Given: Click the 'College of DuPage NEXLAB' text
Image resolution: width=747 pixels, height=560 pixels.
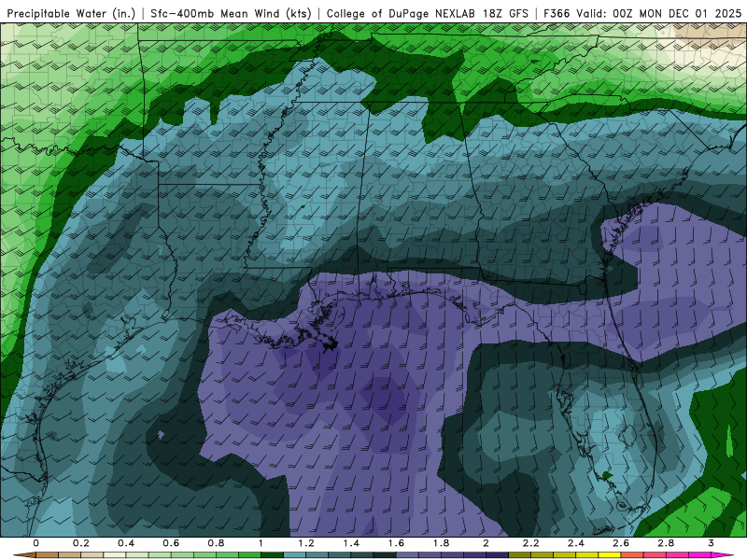Looking at the screenshot, I should coord(402,14).
